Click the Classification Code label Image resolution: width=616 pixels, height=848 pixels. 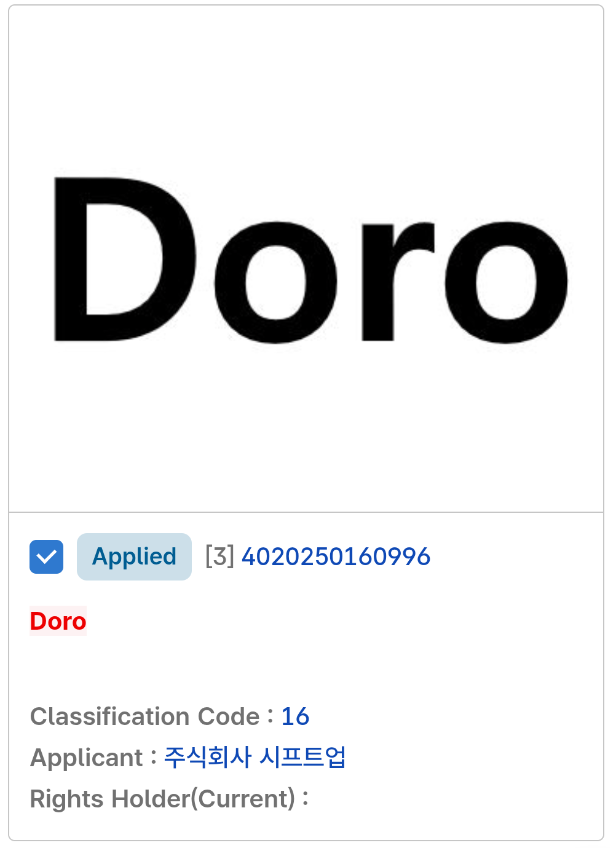point(145,716)
